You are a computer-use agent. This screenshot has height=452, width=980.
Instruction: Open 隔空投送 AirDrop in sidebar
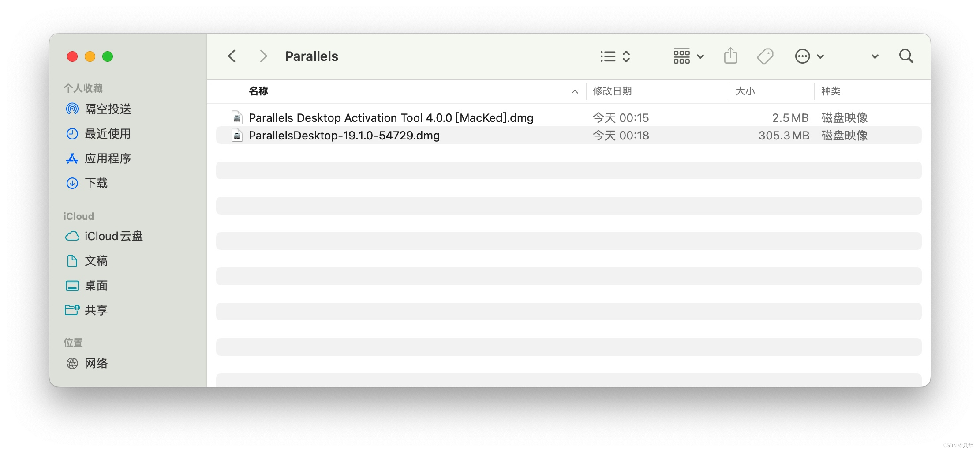point(99,109)
